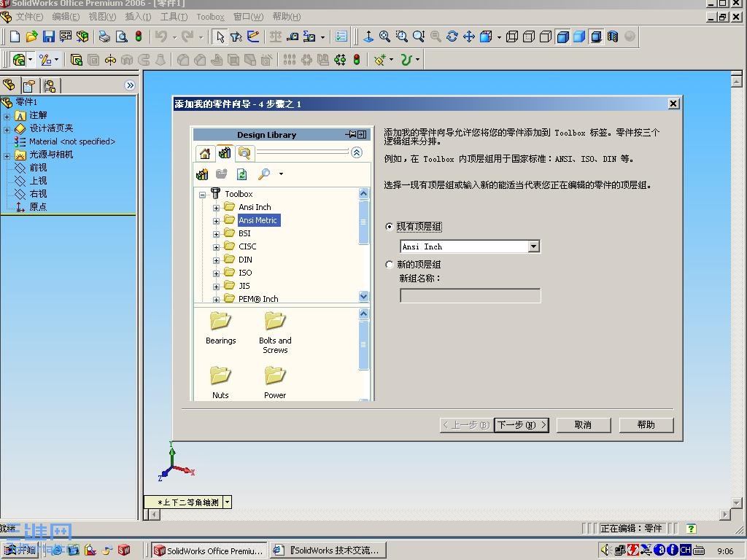
Task: Open the Bearings folder thumbnail
Action: (x=220, y=328)
